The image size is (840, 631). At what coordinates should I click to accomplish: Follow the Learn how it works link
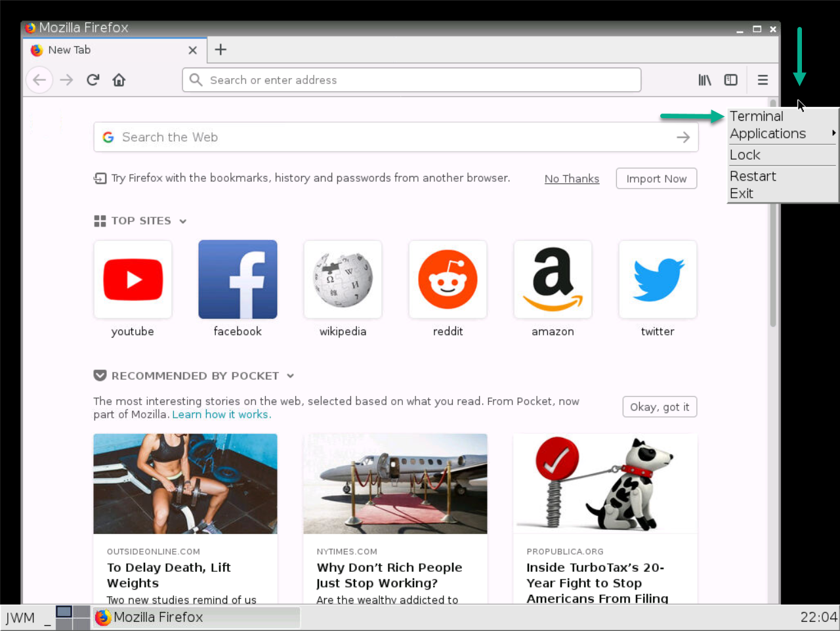click(220, 414)
